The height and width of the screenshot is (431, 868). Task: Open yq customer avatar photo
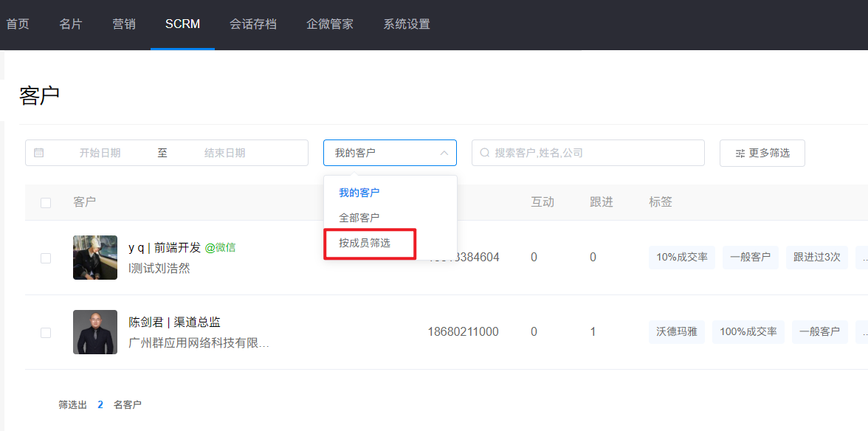coord(95,258)
